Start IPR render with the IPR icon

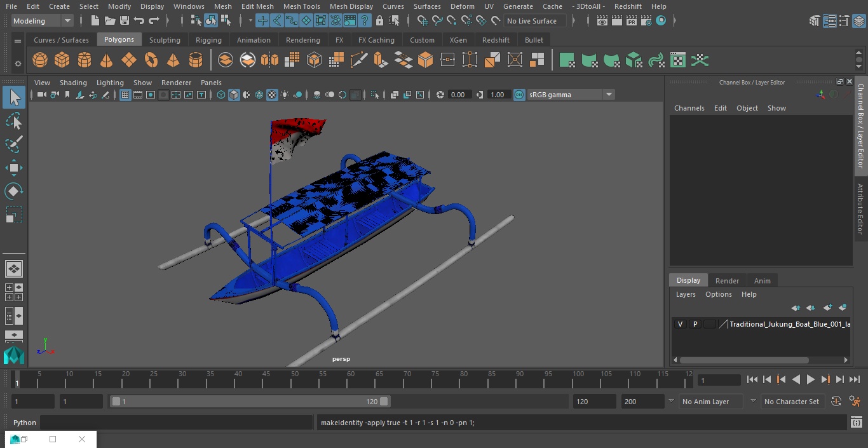click(632, 21)
